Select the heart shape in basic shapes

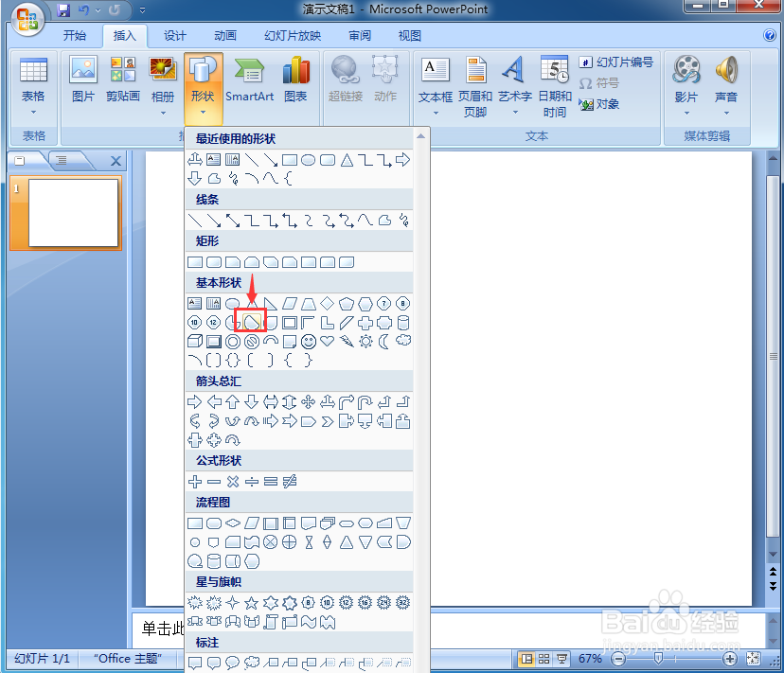pos(327,341)
